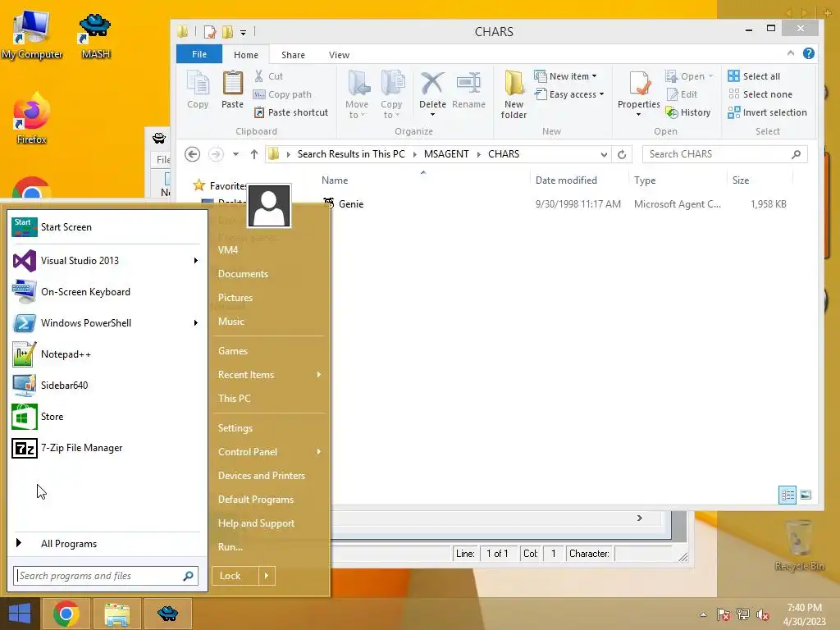Click the Chrome icon in taskbar
This screenshot has width=840, height=630.
[x=66, y=614]
